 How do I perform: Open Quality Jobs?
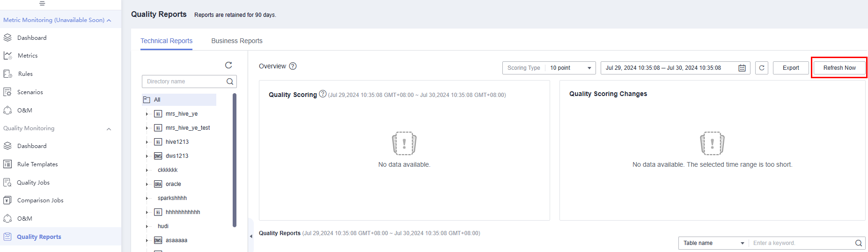33,182
